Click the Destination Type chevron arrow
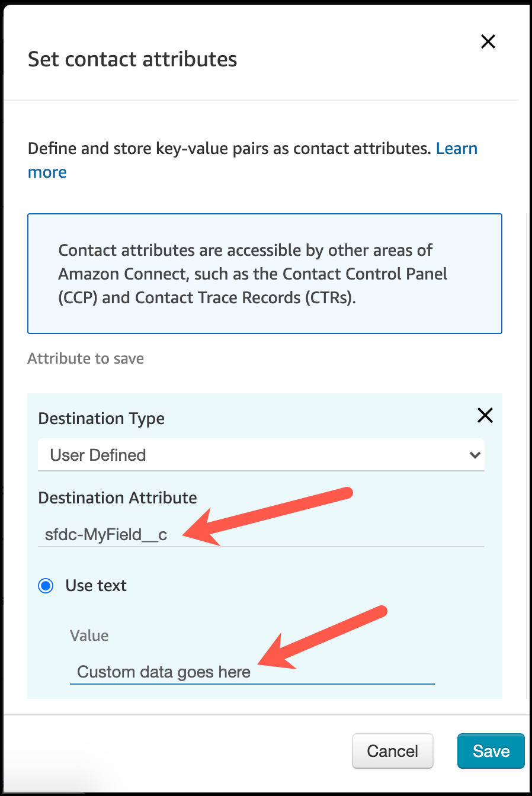 (x=474, y=455)
